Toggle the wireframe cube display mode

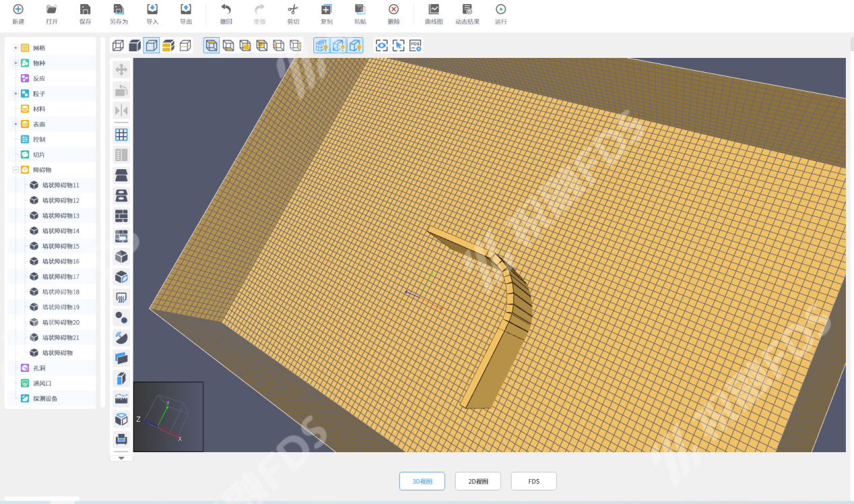pyautogui.click(x=118, y=45)
